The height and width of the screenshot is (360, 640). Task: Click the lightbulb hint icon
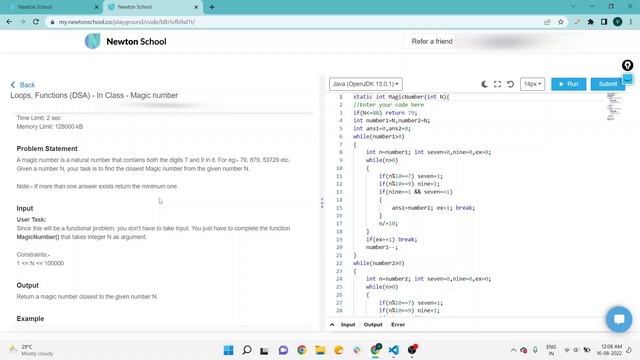pyautogui.click(x=627, y=65)
